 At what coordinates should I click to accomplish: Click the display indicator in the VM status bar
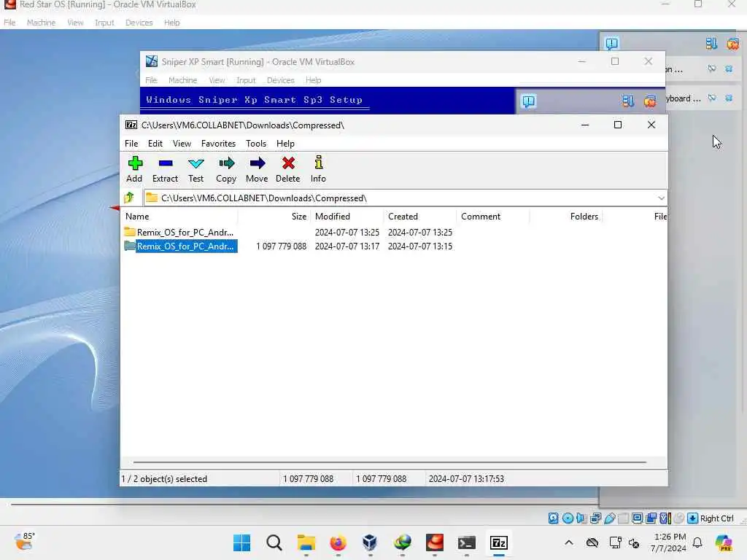click(637, 518)
